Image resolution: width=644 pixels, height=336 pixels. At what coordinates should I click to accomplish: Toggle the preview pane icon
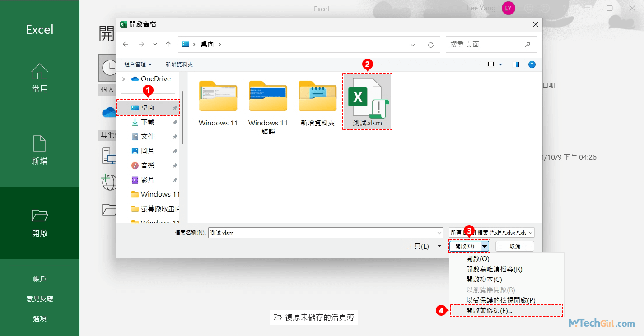tap(516, 64)
